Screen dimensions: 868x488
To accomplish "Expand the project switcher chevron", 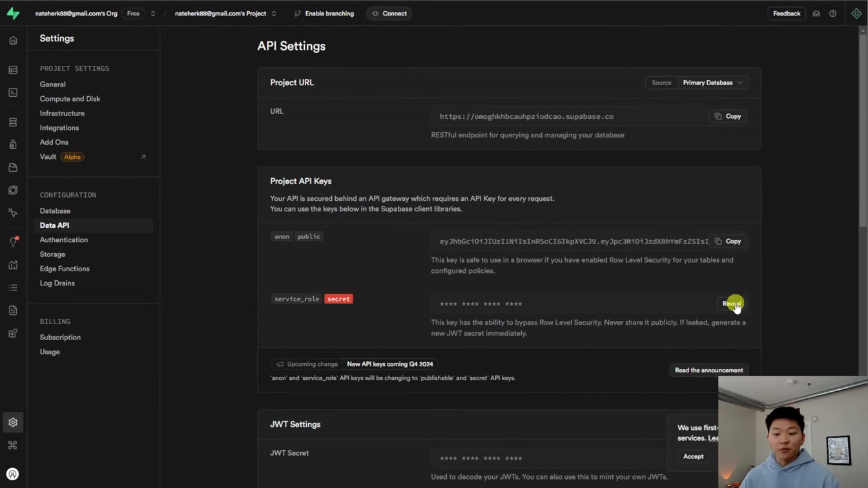I will point(274,14).
